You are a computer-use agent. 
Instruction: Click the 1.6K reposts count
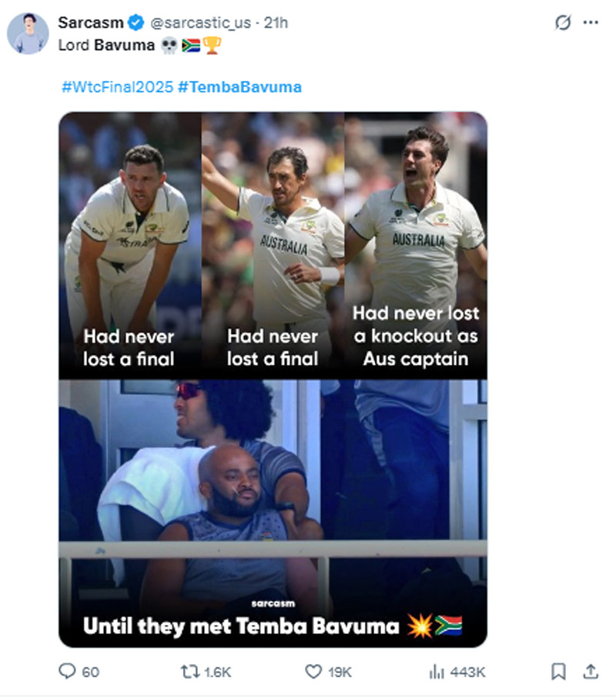tap(217, 672)
